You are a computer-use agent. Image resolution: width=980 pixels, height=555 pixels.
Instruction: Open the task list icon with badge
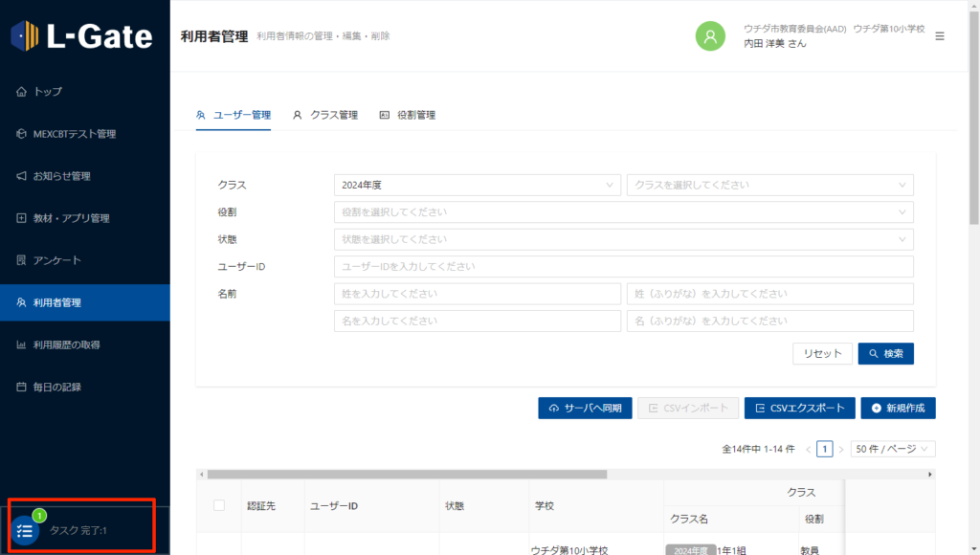[x=26, y=530]
